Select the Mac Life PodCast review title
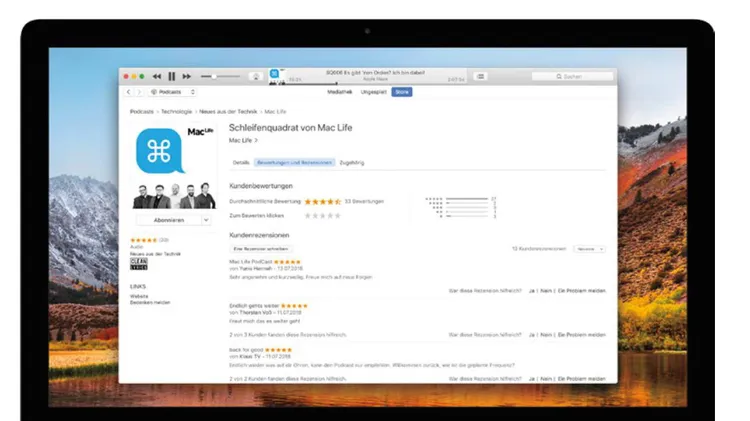750x421 pixels. (251, 262)
